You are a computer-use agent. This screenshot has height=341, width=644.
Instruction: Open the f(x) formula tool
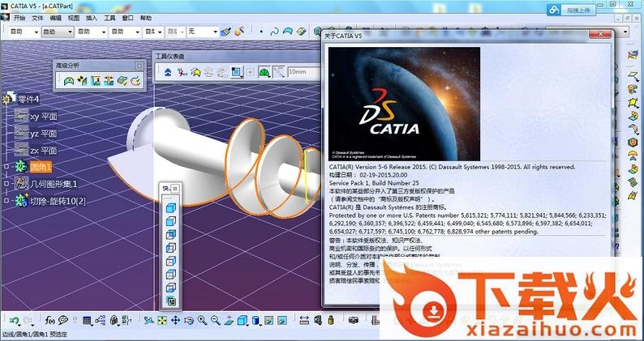click(50, 320)
